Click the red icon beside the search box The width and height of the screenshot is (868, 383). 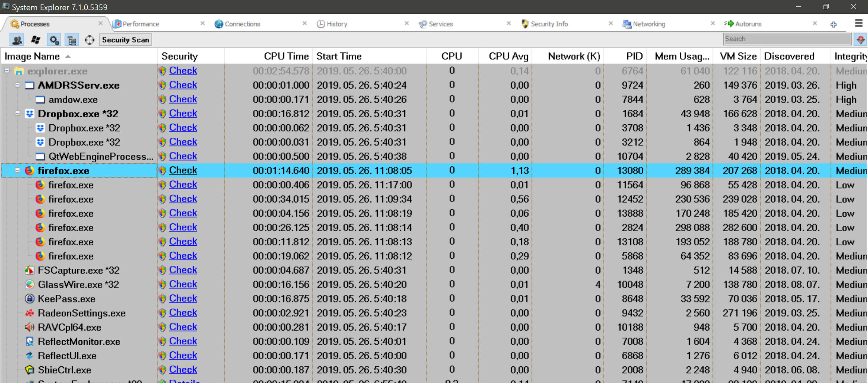coord(861,39)
